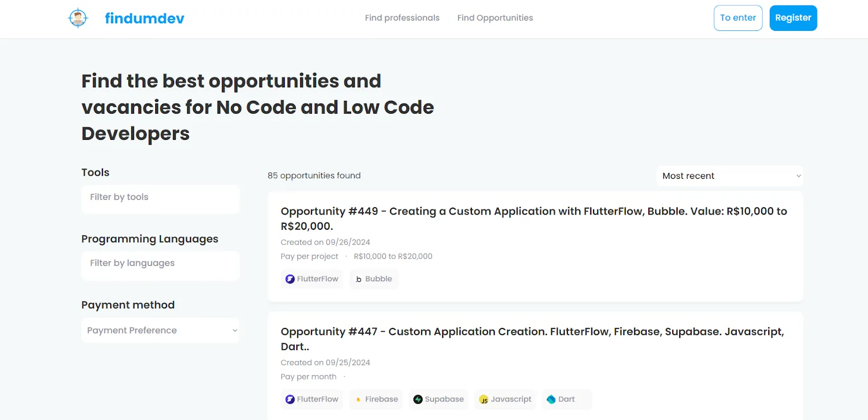Viewport: 868px width, 420px height.
Task: Click 'Created on 09/25/2024' text
Action: [325, 363]
